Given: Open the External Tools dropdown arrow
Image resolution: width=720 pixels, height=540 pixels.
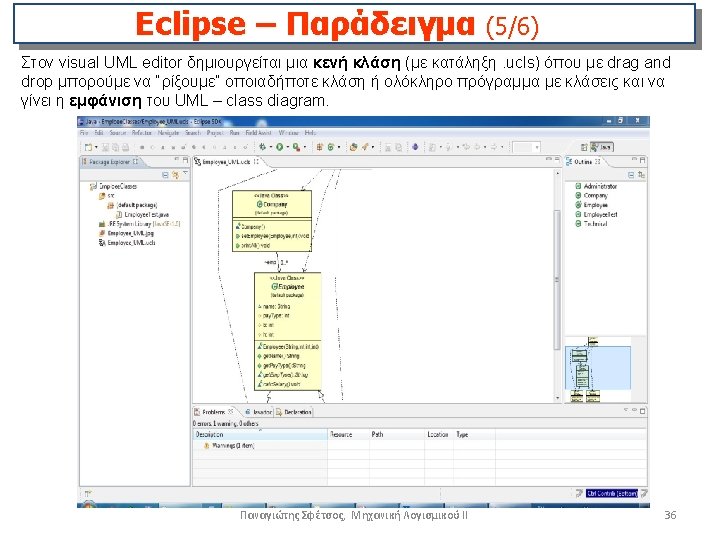Looking at the screenshot, I should point(304,147).
